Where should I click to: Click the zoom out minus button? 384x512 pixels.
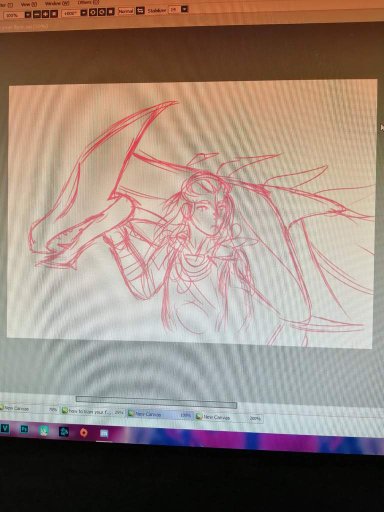coord(37,14)
